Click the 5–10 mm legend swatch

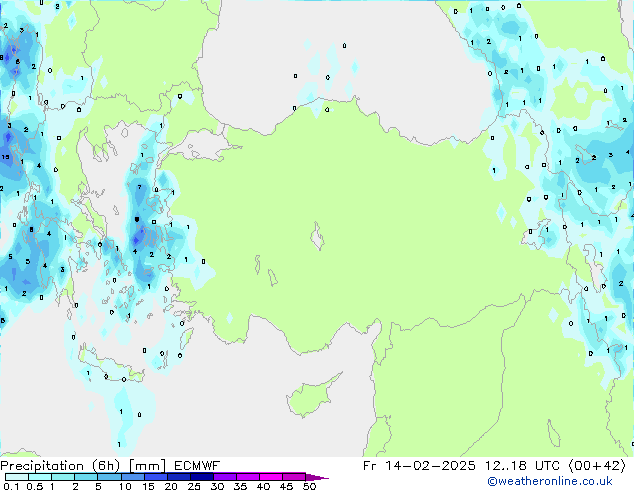109,477
